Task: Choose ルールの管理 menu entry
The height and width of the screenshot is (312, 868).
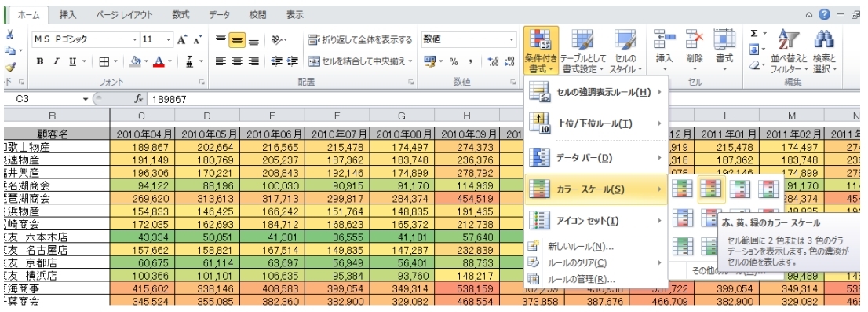Action: [x=596, y=279]
